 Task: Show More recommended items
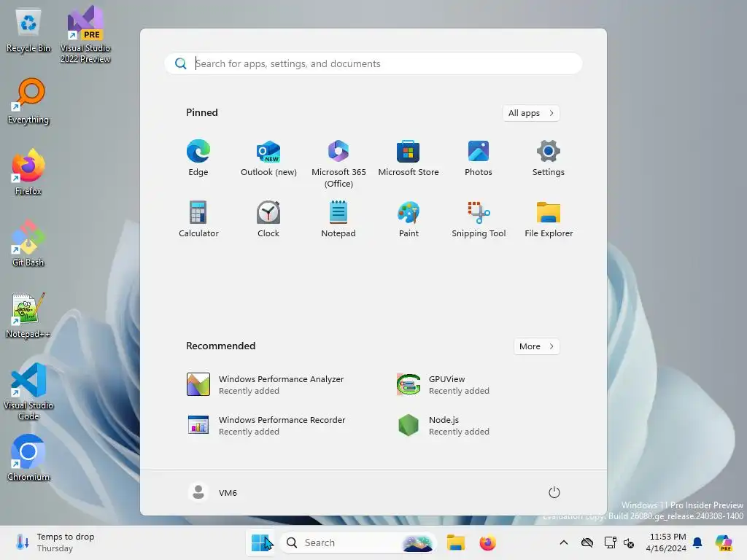click(536, 346)
